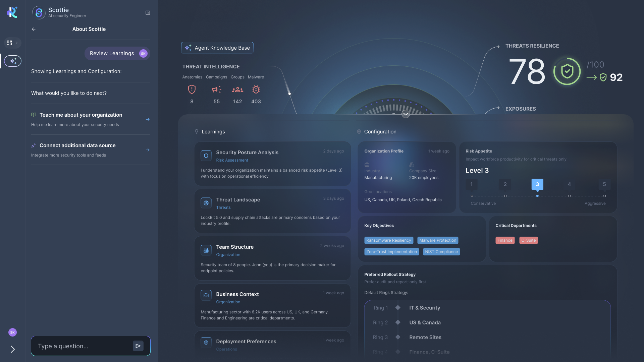This screenshot has height=362, width=644.
Task: Click the app logo in the sidebar
Action: click(12, 12)
